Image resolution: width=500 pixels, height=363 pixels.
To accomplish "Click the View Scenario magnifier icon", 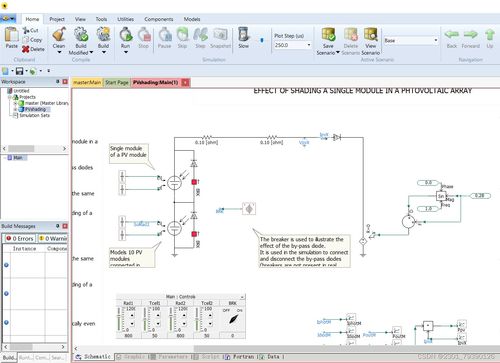I will point(371,34).
